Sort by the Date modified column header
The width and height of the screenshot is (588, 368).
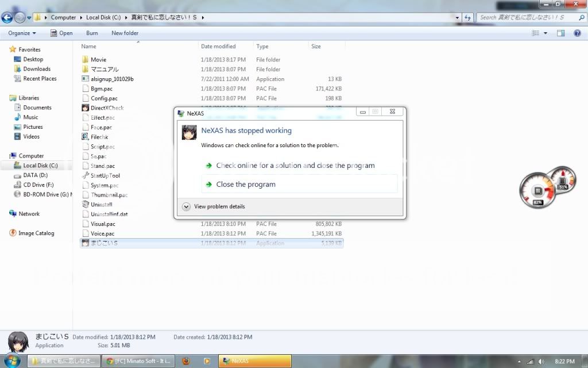(x=218, y=47)
